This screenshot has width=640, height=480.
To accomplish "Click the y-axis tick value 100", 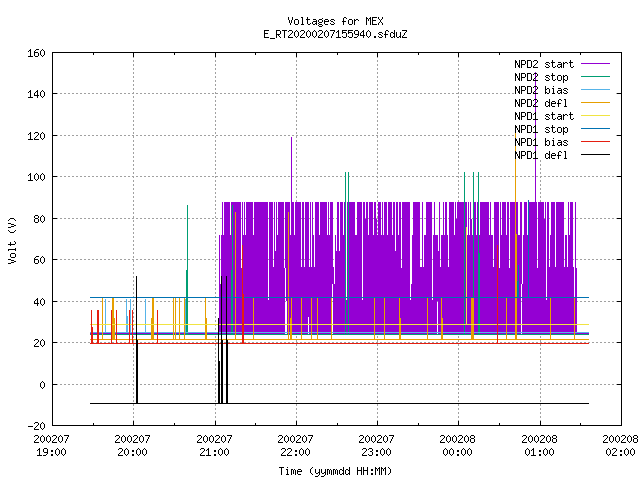I will coord(36,177).
